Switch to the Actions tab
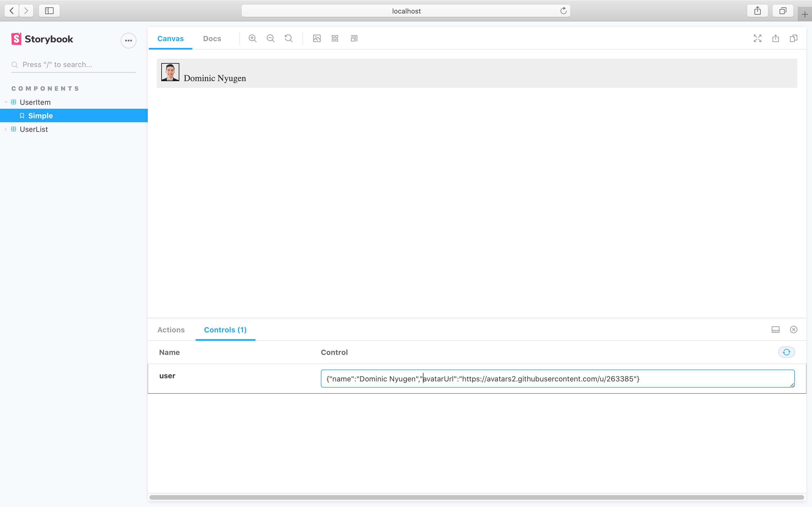 tap(171, 330)
